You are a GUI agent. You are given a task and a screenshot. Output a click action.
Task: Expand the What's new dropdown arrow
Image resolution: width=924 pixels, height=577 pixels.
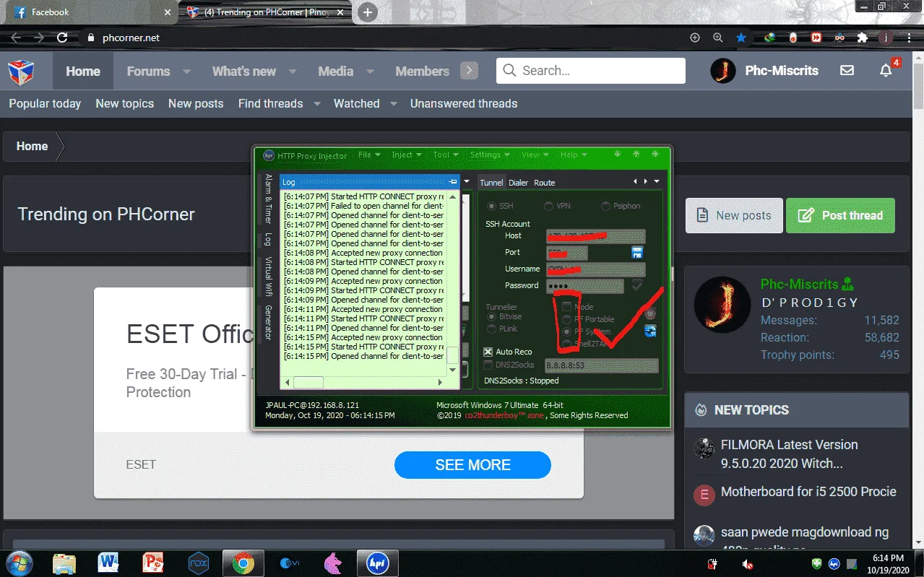[x=293, y=71]
